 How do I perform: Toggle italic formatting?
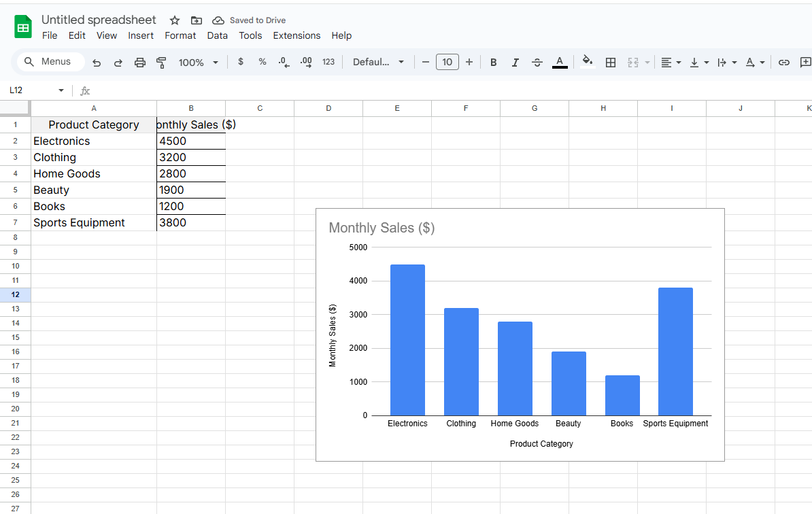click(x=515, y=63)
